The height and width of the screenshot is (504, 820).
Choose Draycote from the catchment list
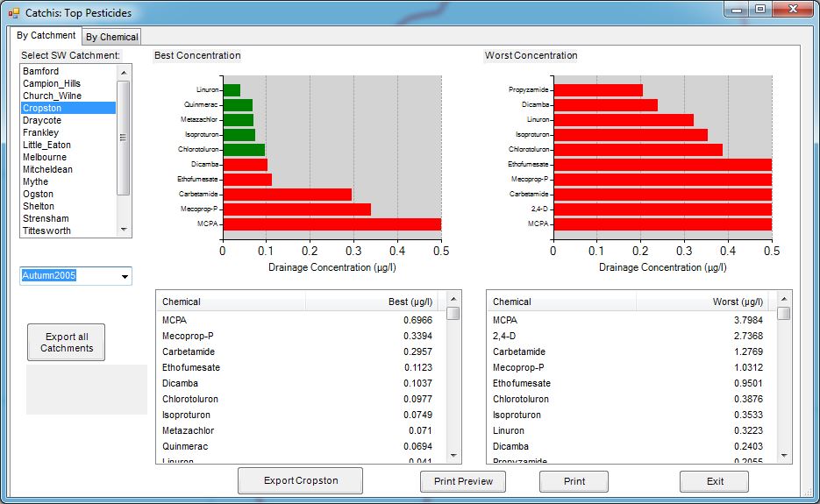coord(42,120)
